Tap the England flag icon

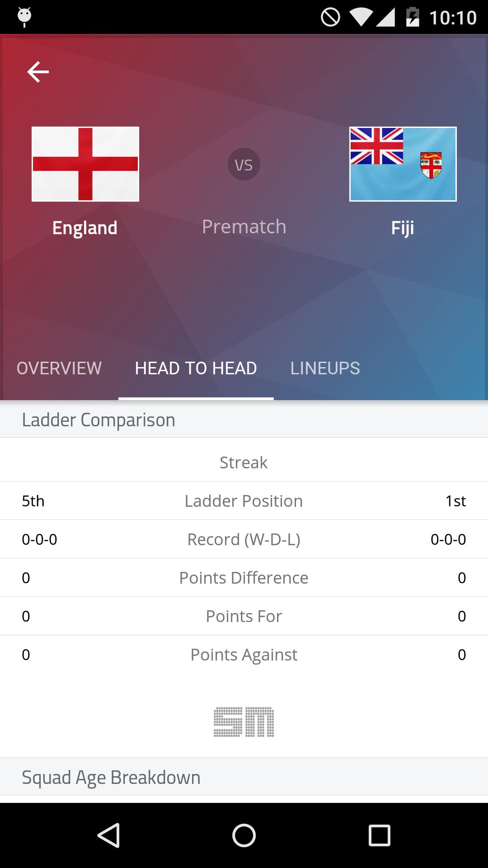[x=85, y=164]
